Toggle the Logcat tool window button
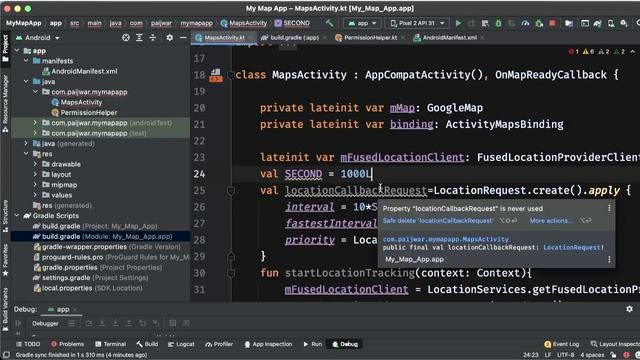640x360 pixels. pyautogui.click(x=181, y=344)
